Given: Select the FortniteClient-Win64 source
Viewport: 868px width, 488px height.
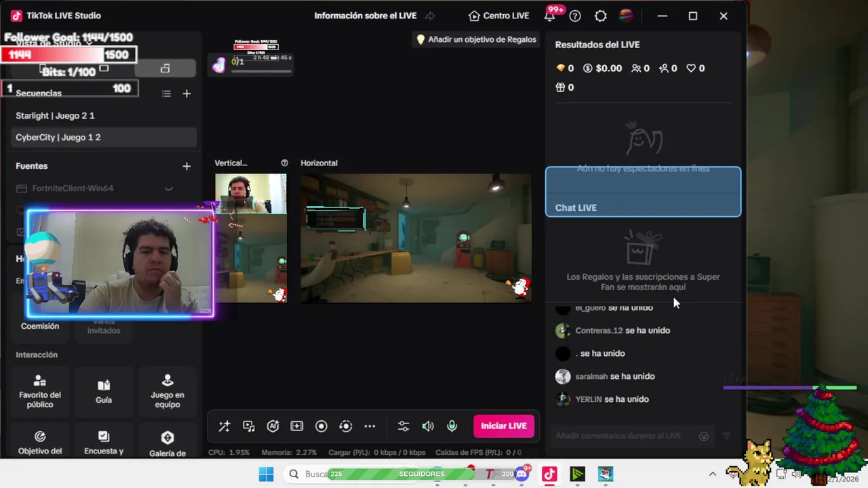Looking at the screenshot, I should pyautogui.click(x=73, y=188).
